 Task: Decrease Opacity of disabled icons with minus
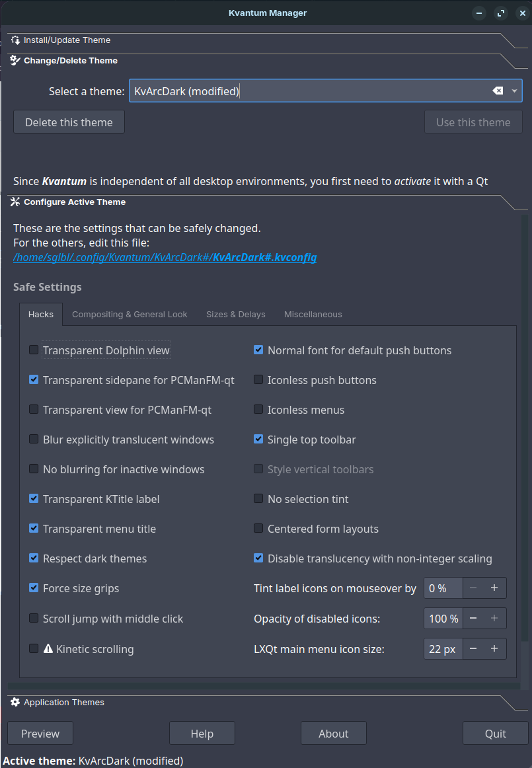click(x=473, y=619)
